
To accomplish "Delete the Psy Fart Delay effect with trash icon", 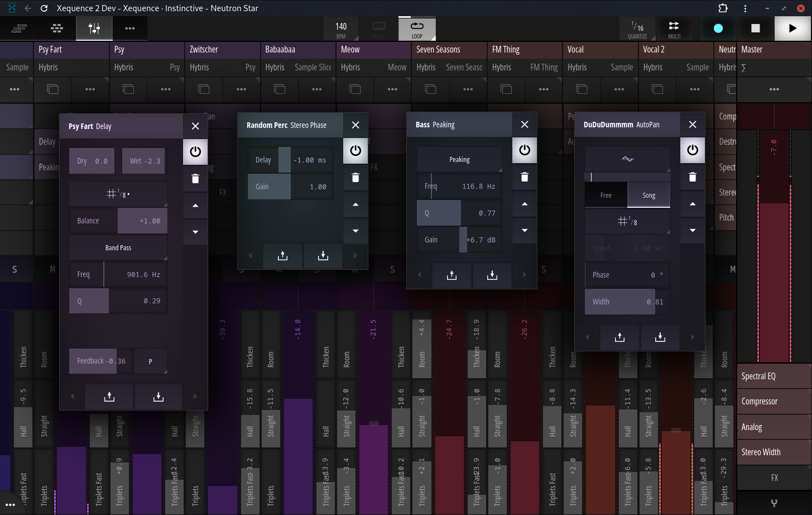I will click(195, 179).
